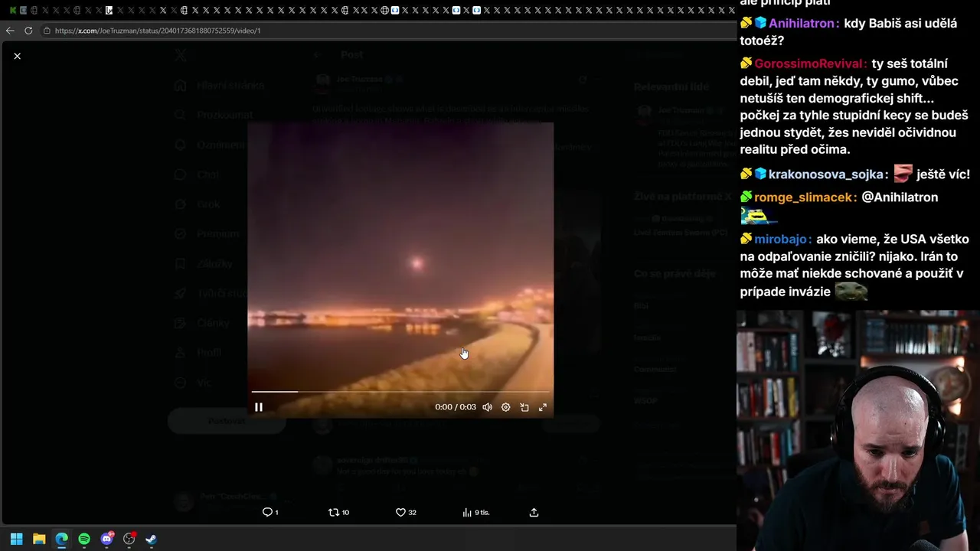Click the Anihilatron username in chat
The width and height of the screenshot is (980, 551).
click(801, 24)
